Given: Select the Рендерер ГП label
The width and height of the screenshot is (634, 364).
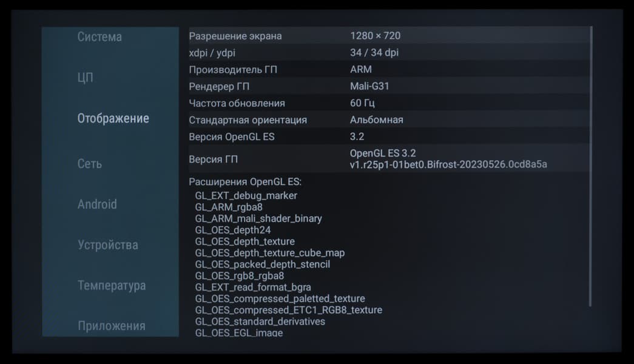Looking at the screenshot, I should pyautogui.click(x=219, y=87).
